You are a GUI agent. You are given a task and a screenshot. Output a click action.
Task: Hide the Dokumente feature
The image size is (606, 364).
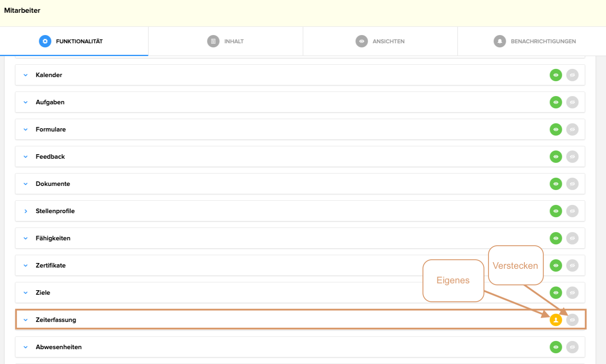[x=572, y=184]
